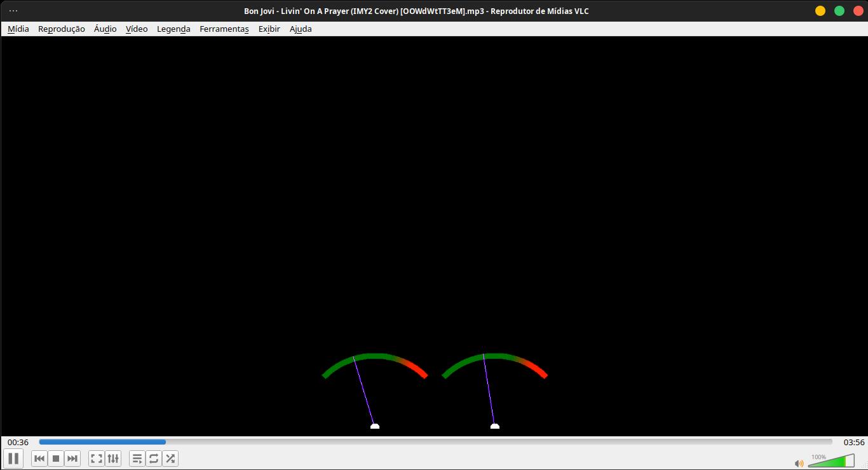868x470 pixels.
Task: Open the Mídia menu
Action: (18, 29)
